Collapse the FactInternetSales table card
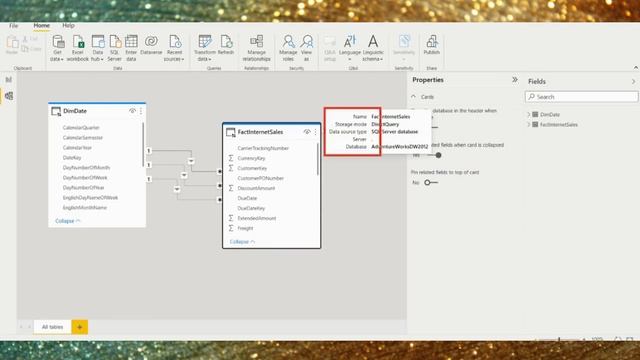Viewport: 640px width, 360px height. coord(242,242)
